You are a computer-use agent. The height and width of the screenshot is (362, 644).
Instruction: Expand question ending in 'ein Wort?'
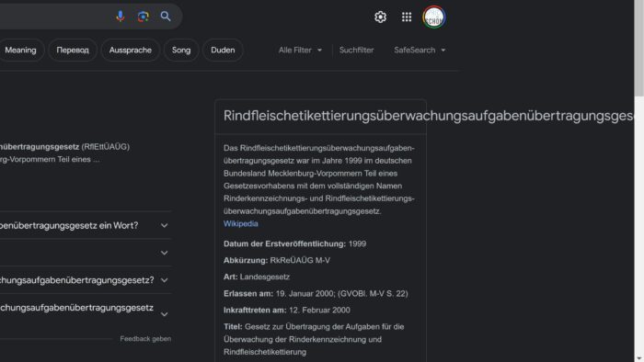pyautogui.click(x=86, y=225)
